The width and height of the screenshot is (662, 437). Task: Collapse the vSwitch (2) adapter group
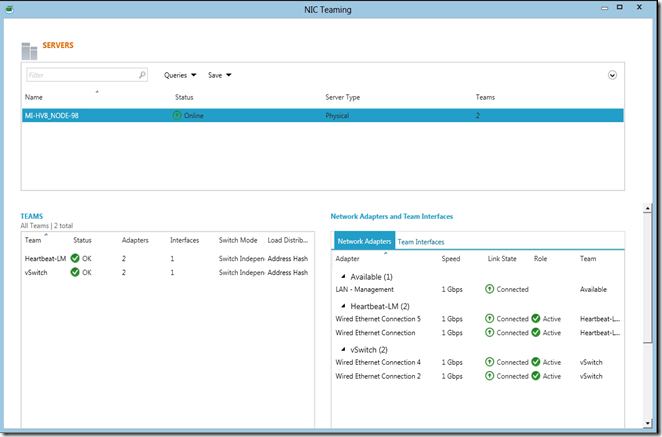point(345,349)
